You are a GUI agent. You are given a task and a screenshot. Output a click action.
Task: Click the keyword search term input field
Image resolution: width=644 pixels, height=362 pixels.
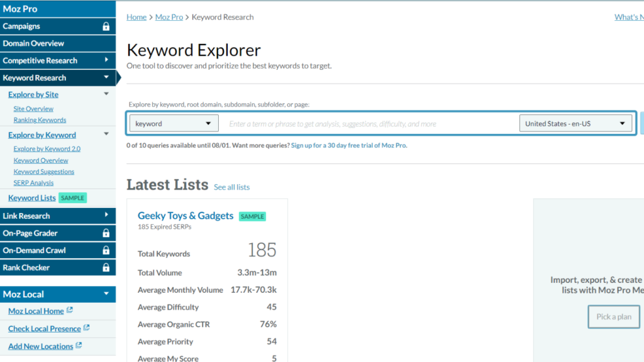[368, 124]
